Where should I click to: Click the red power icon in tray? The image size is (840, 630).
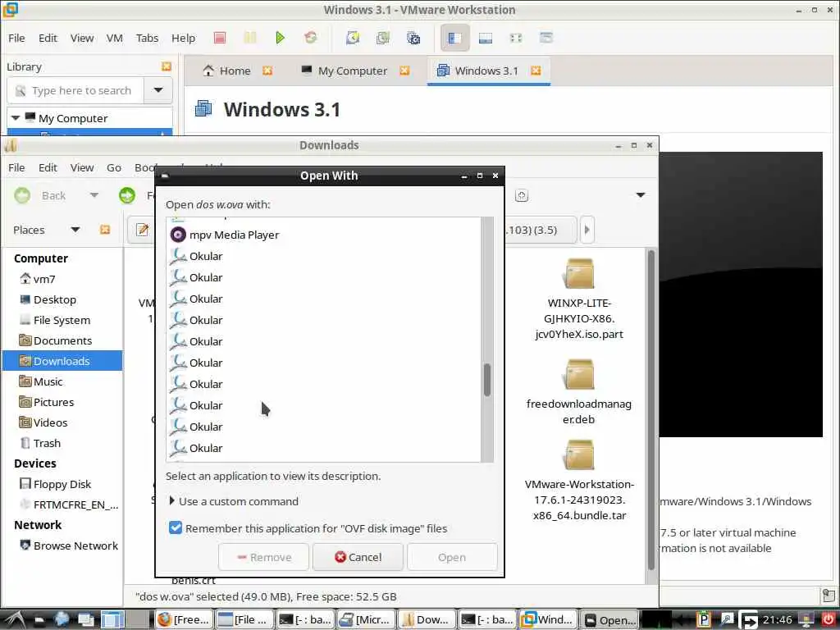tap(829, 620)
